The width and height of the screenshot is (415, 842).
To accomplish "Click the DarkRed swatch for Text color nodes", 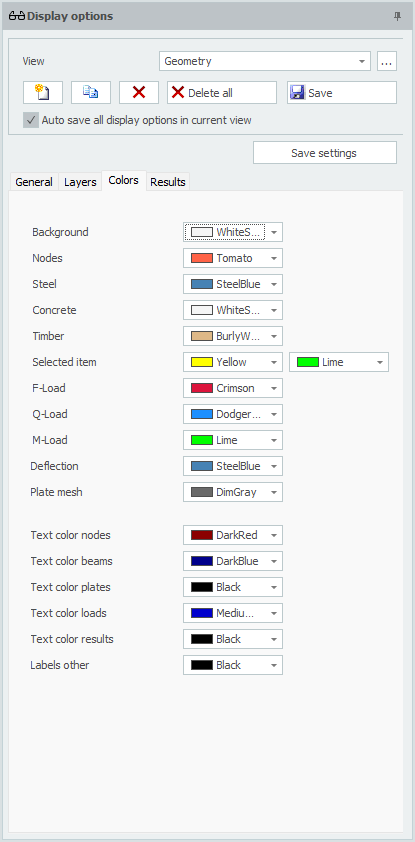I will (x=202, y=535).
